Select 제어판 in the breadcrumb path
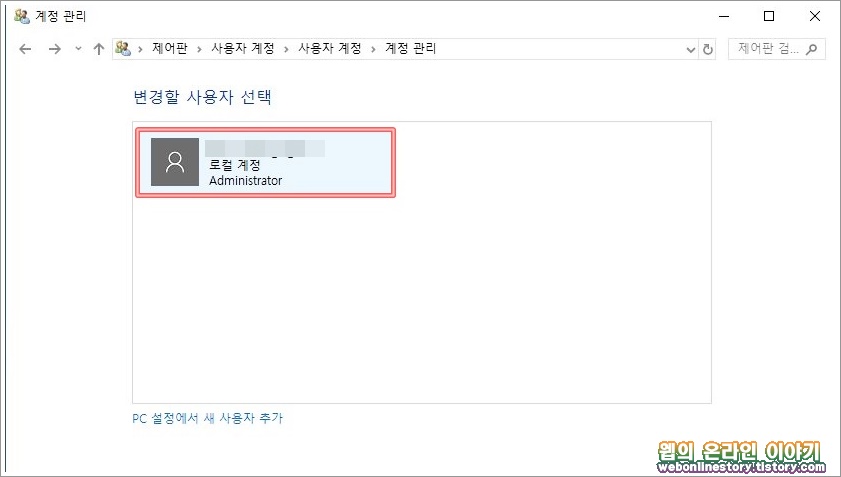This screenshot has height=477, width=841. 170,48
